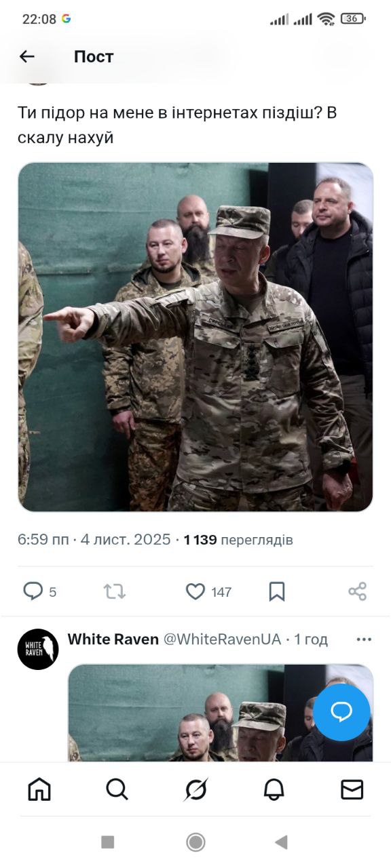Tap the Android recent apps square button
The image size is (391, 868).
[107, 842]
